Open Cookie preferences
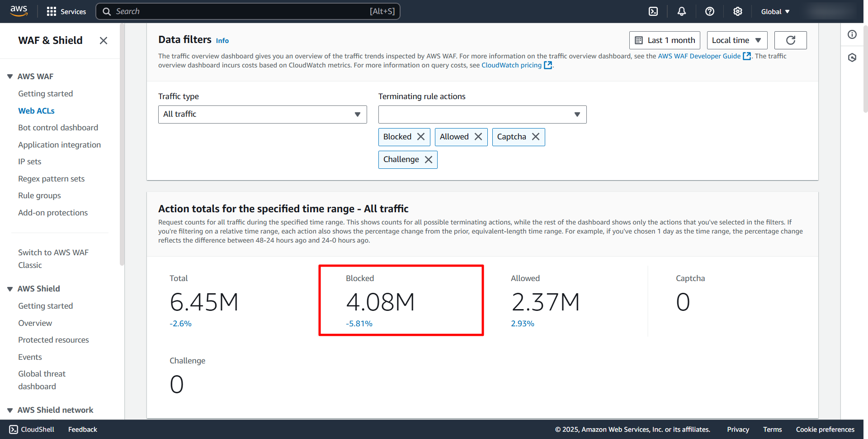 coord(825,429)
